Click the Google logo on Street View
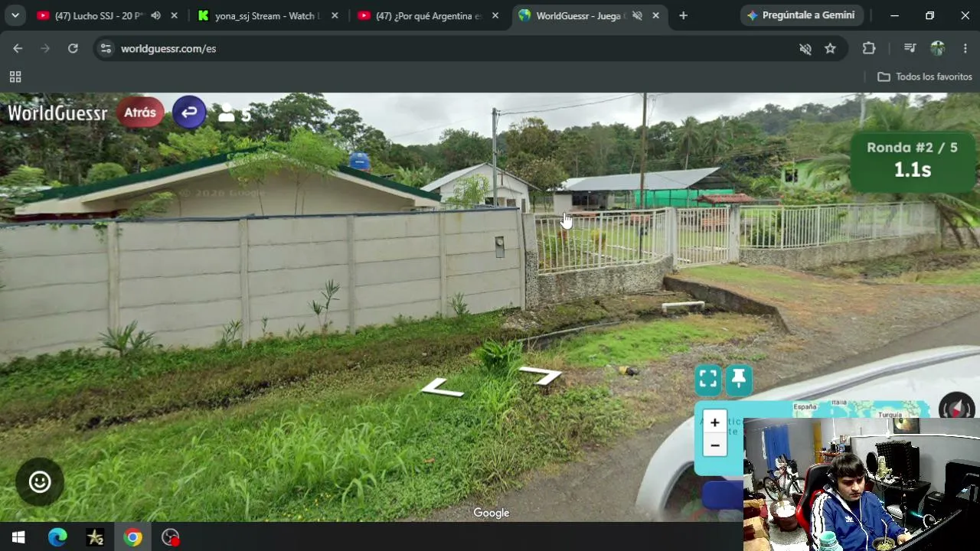The image size is (980, 551). click(x=491, y=513)
